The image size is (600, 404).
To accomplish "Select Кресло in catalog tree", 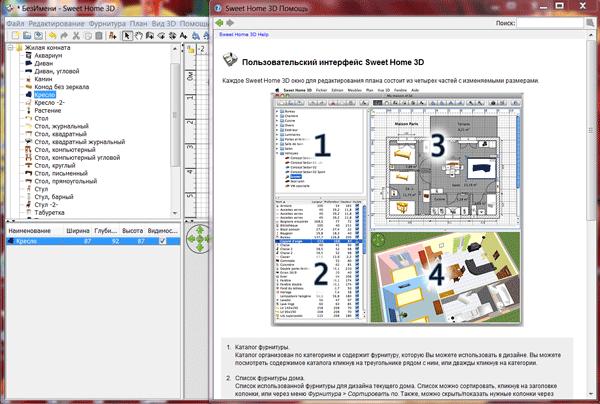I will [45, 95].
